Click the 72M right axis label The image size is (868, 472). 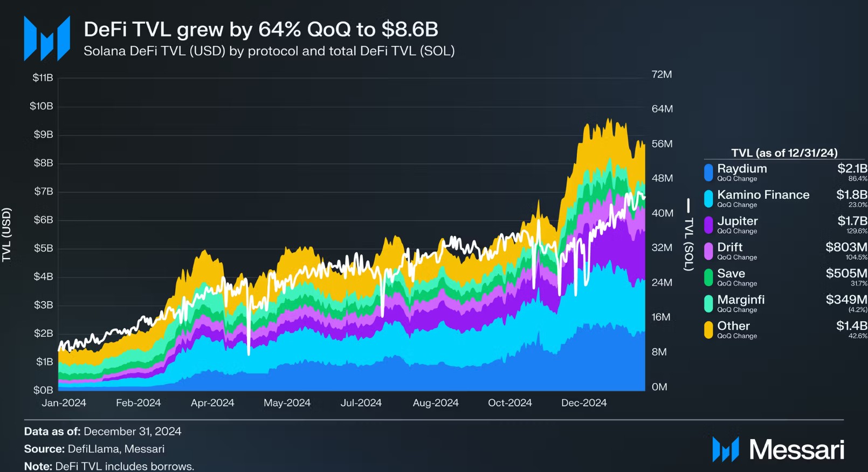662,74
